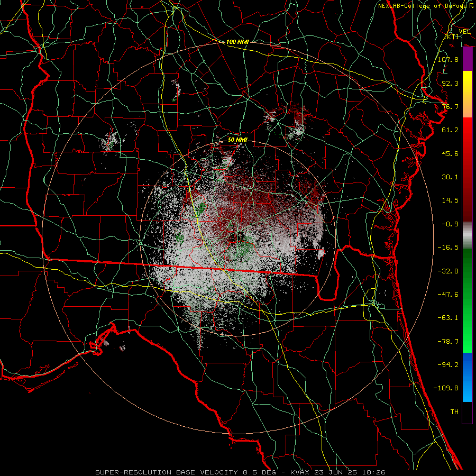Click the 107.8 legend value
This screenshot has height=476, width=476.
pos(448,59)
